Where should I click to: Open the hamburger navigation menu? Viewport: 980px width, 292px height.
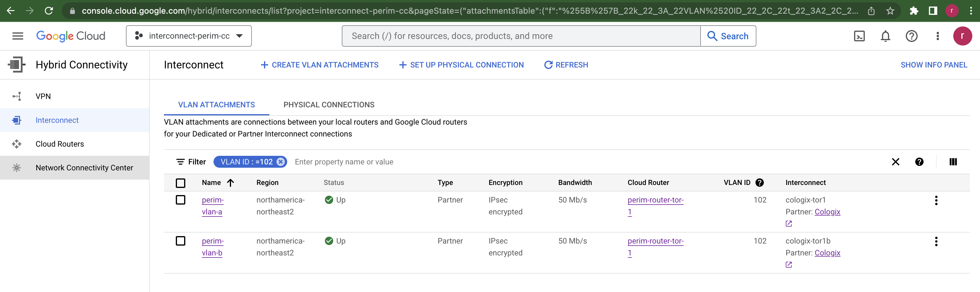point(18,36)
